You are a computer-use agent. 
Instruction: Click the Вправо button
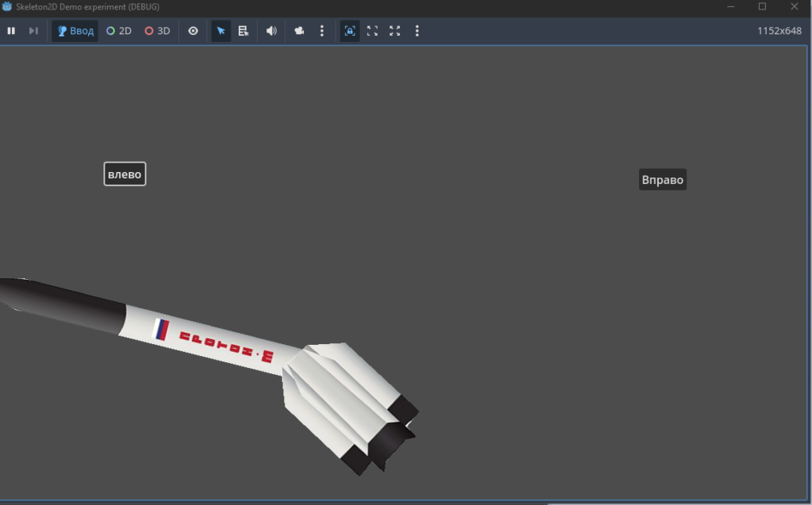(663, 180)
